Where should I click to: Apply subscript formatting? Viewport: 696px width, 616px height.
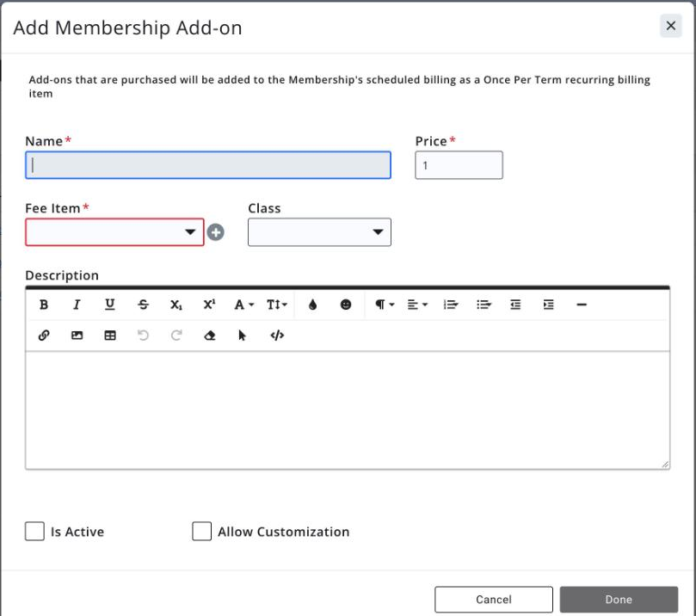click(176, 305)
